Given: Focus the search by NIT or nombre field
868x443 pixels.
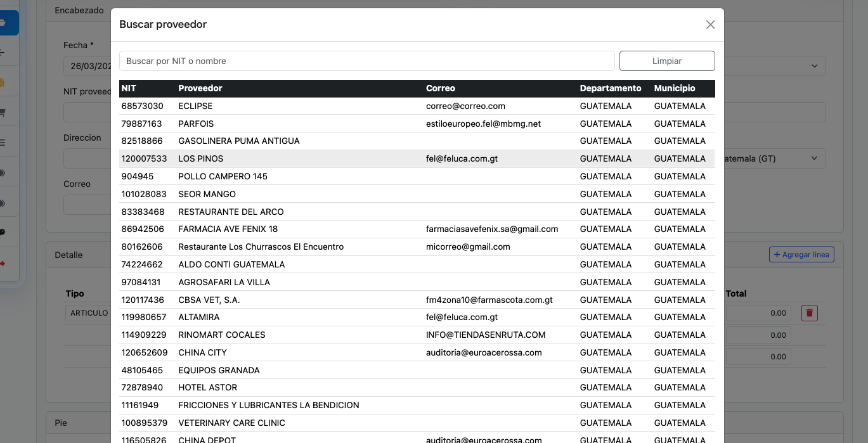Looking at the screenshot, I should tap(366, 61).
